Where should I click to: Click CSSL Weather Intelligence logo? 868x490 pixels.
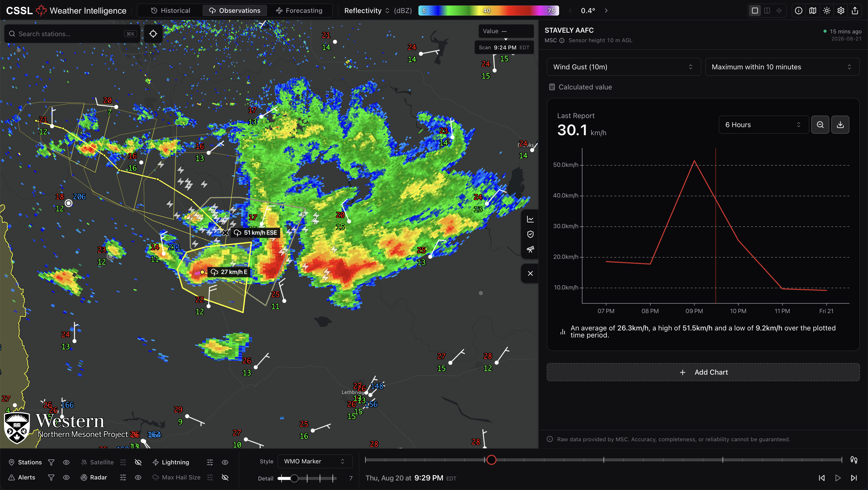coord(66,11)
